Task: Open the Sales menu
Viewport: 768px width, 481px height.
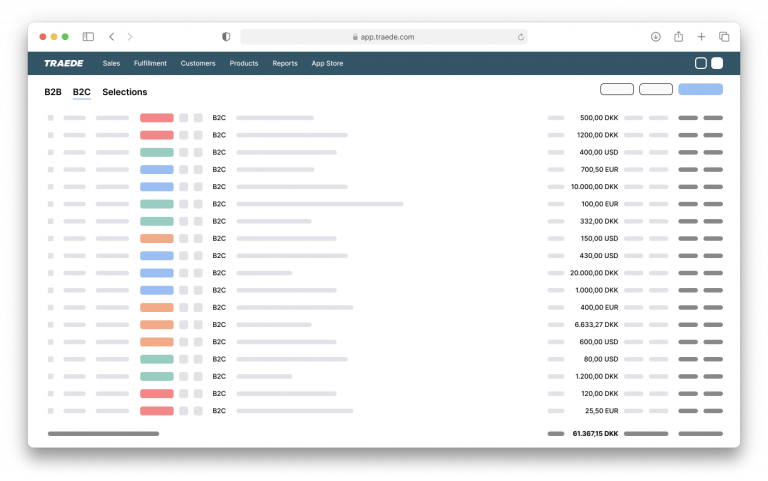Action: (111, 63)
